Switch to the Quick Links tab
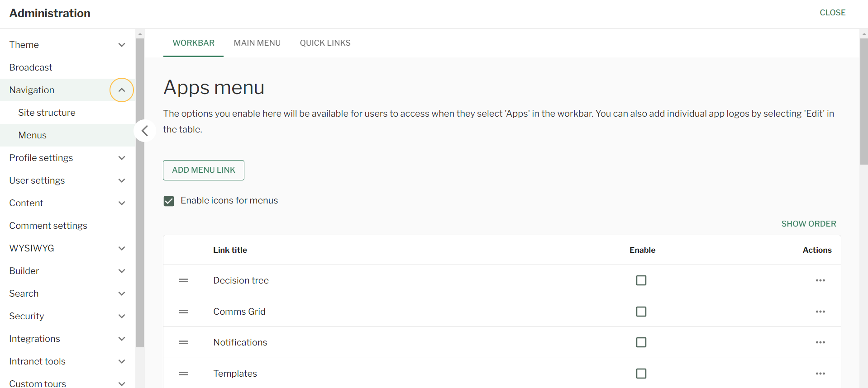868x388 pixels. point(325,43)
